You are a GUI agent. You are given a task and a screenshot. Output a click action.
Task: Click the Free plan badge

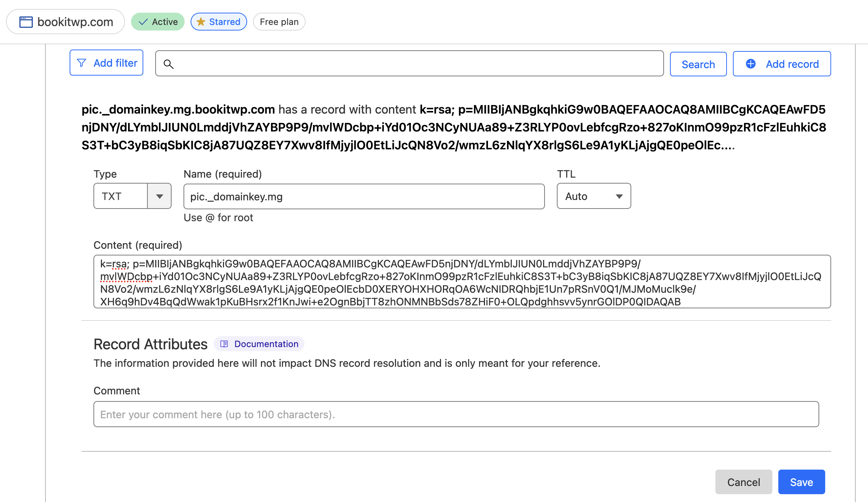point(279,22)
